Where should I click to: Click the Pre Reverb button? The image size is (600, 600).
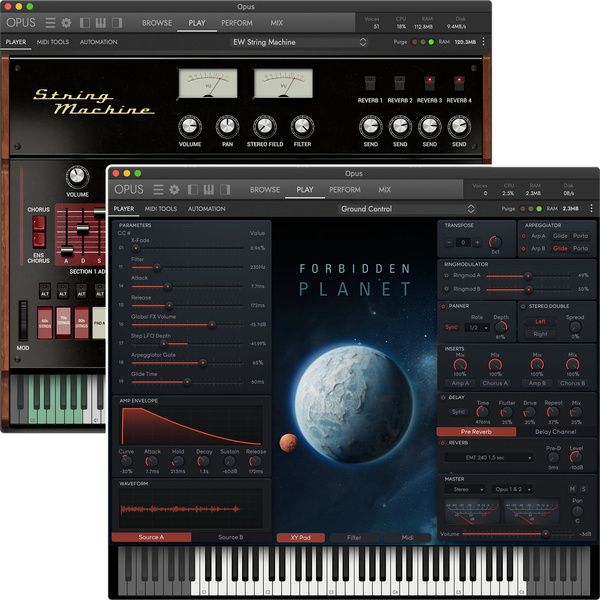click(x=476, y=432)
